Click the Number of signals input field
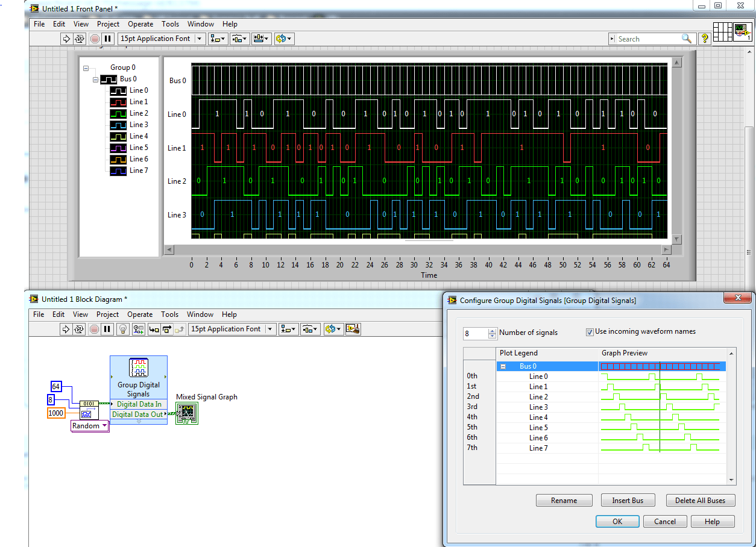 coord(475,333)
